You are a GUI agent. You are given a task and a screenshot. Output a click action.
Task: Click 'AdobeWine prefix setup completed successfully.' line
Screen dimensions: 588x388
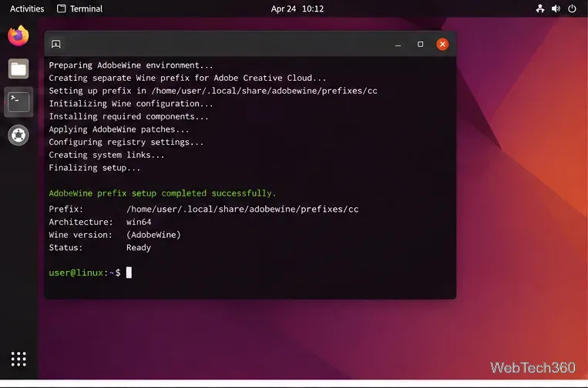pos(162,193)
